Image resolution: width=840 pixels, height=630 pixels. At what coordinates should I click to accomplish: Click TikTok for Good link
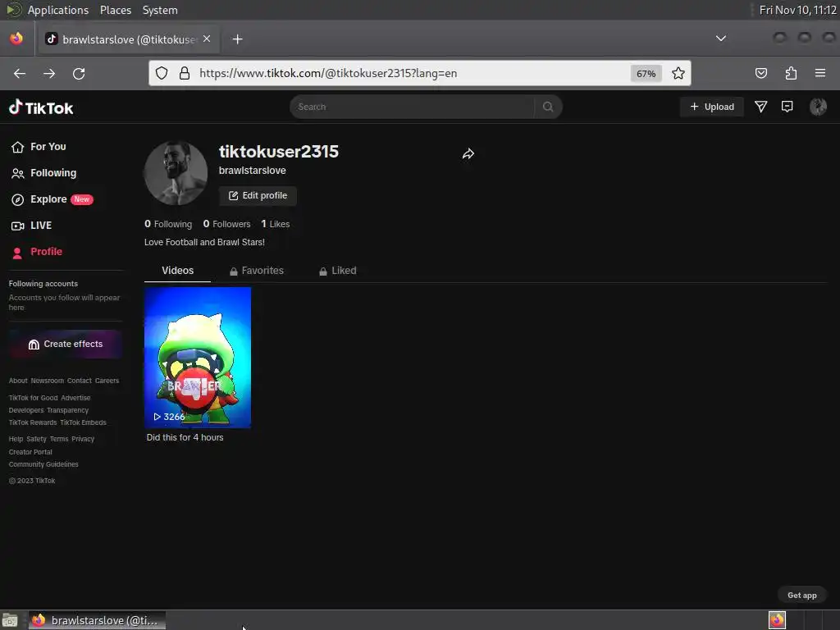tap(33, 398)
